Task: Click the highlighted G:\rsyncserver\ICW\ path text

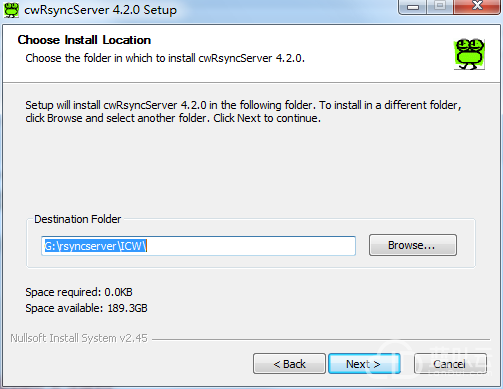Action: point(96,246)
